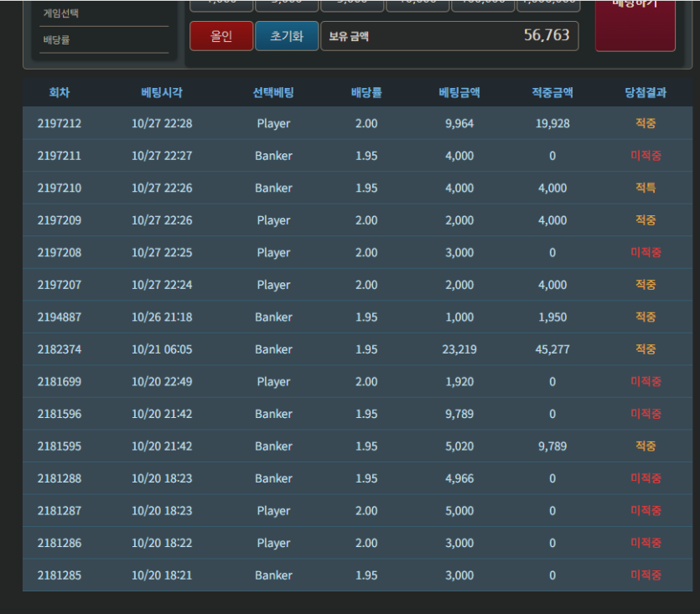Click the bet time 10/20 22:49

(162, 381)
